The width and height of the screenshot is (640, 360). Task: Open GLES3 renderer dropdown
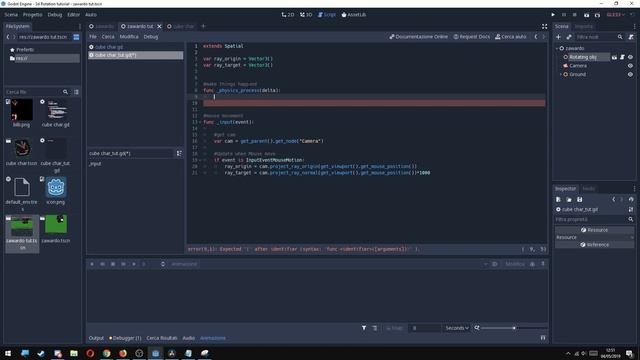coord(616,15)
